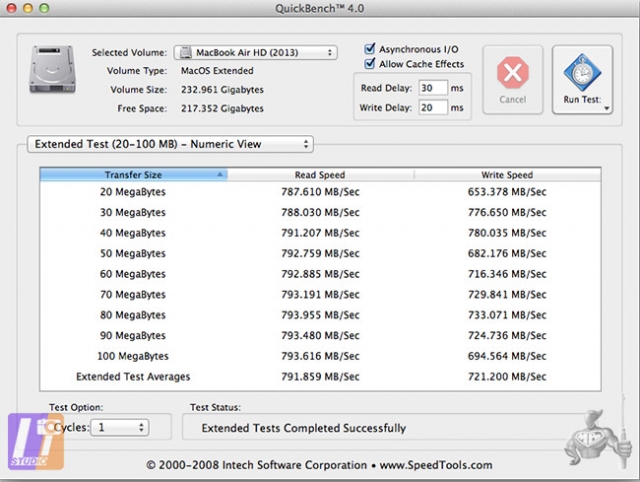This screenshot has width=640, height=482.
Task: Click the MacOS Extended volume type text
Action: pyautogui.click(x=217, y=71)
